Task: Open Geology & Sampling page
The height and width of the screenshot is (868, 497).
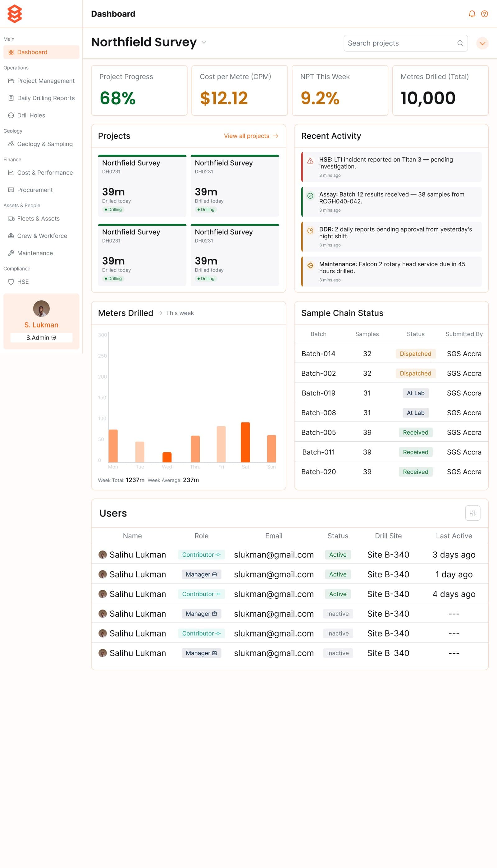Action: point(41,144)
